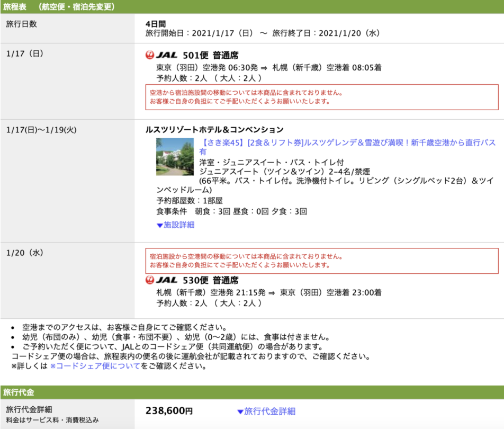Click the 1/17(日)～1/19(火) stay dates label
Screen dimensions: 504x429
tap(41, 130)
